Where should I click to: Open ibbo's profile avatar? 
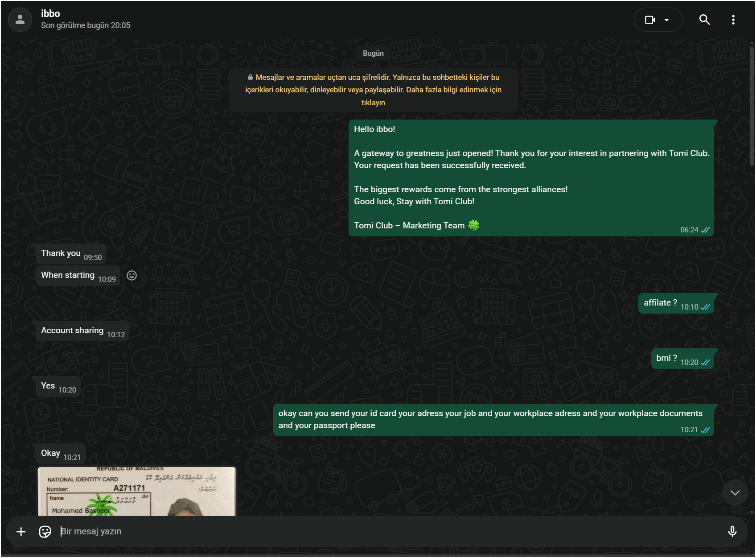[x=20, y=20]
